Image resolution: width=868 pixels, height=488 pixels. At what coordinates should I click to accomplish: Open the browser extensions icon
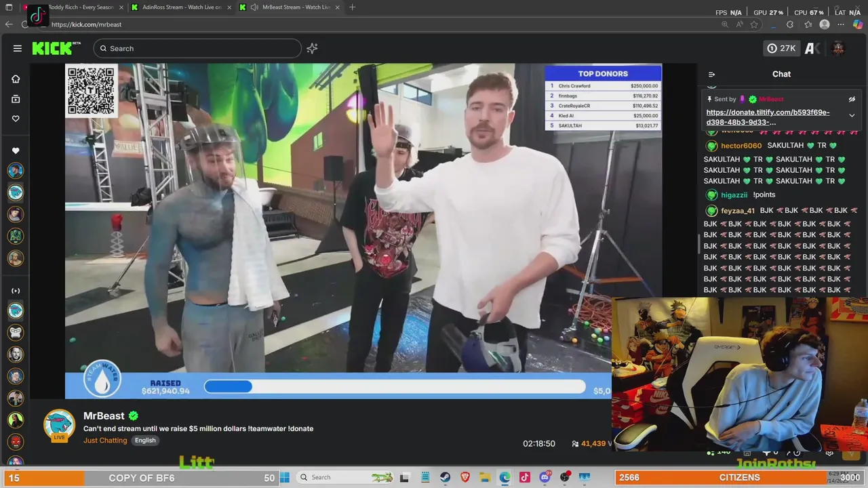(790, 24)
